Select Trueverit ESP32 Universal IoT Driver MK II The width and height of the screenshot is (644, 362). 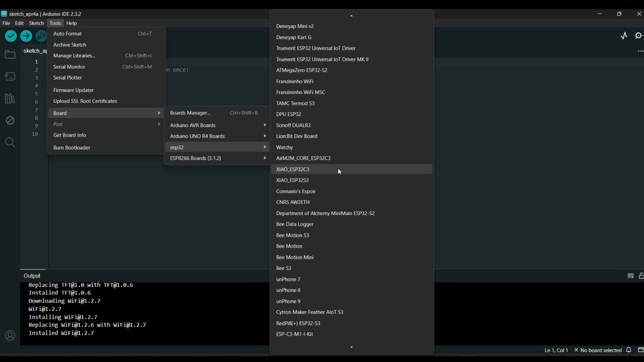coord(351,59)
